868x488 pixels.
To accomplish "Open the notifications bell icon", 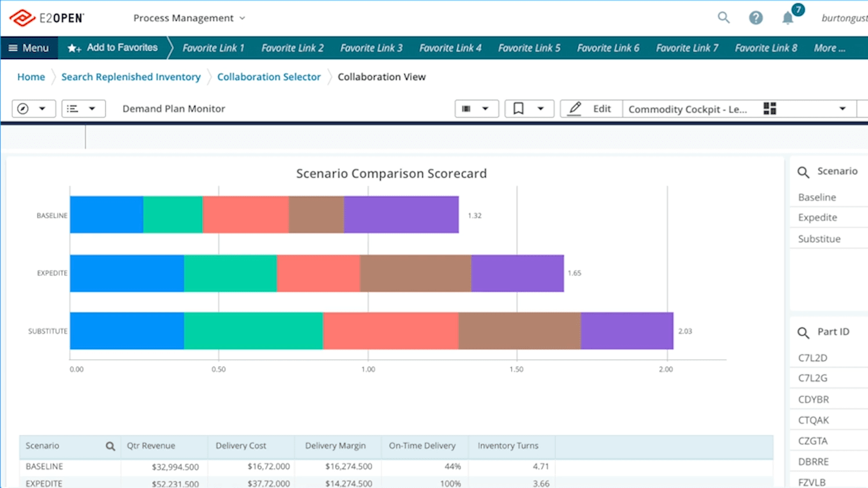I will click(x=787, y=18).
